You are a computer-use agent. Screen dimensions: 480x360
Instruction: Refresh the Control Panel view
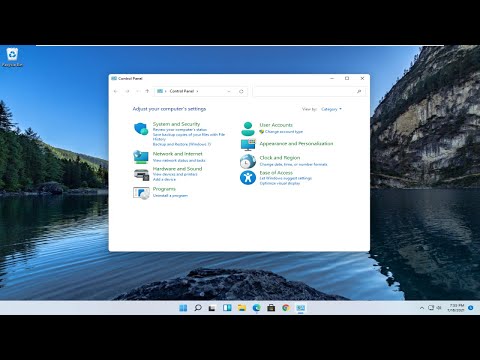[241, 91]
